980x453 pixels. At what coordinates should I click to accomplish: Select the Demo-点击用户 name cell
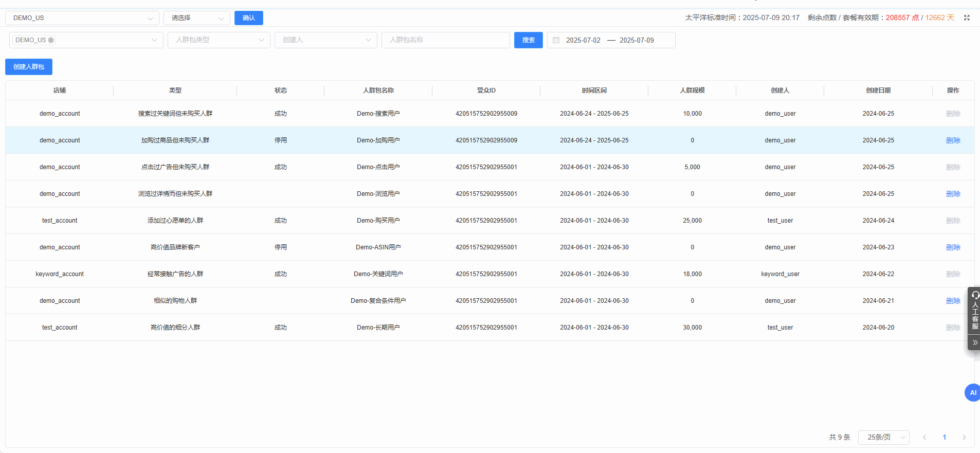(378, 167)
